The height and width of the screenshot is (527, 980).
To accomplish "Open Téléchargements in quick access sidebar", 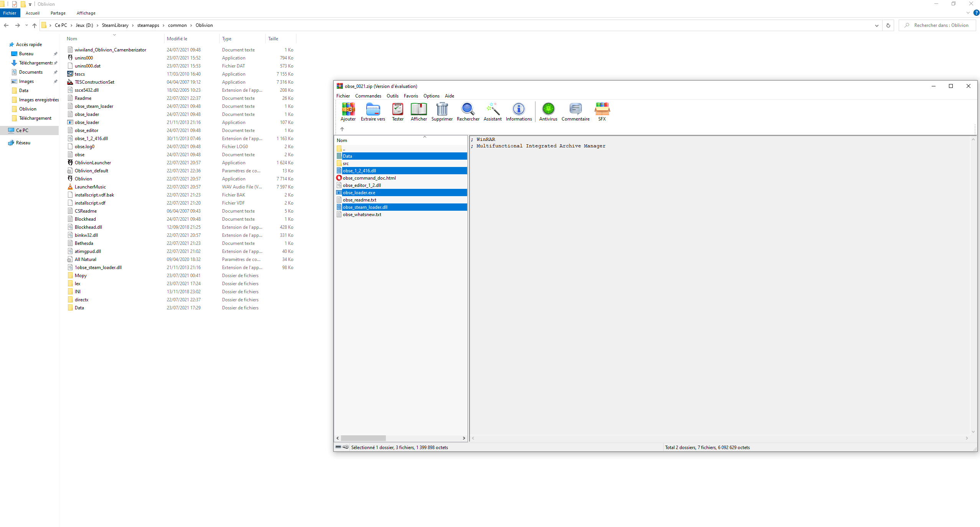I will tap(36, 63).
